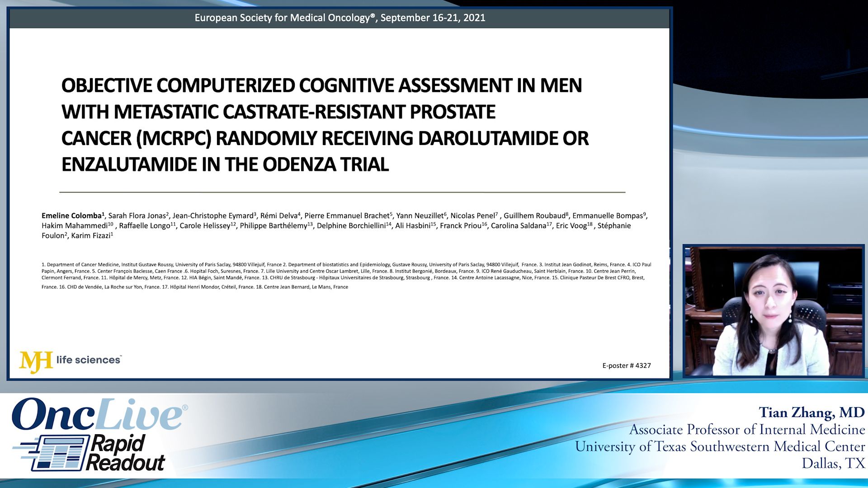Click the author name 'Carolina Saldana'
The image size is (868, 488).
point(519,225)
